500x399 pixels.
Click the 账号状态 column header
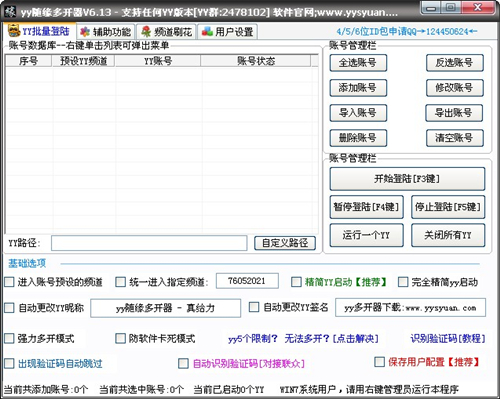pyautogui.click(x=256, y=61)
